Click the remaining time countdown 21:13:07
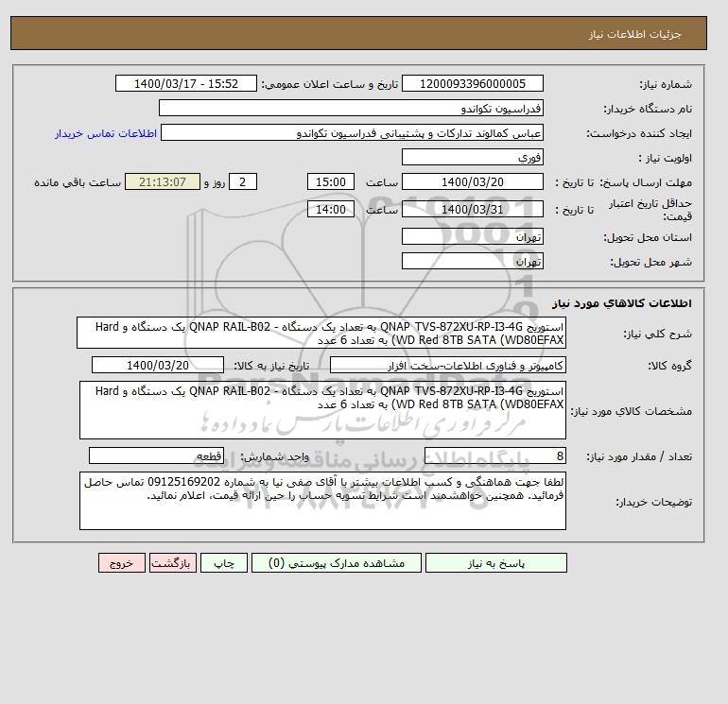The width and height of the screenshot is (728, 704). pyautogui.click(x=163, y=182)
